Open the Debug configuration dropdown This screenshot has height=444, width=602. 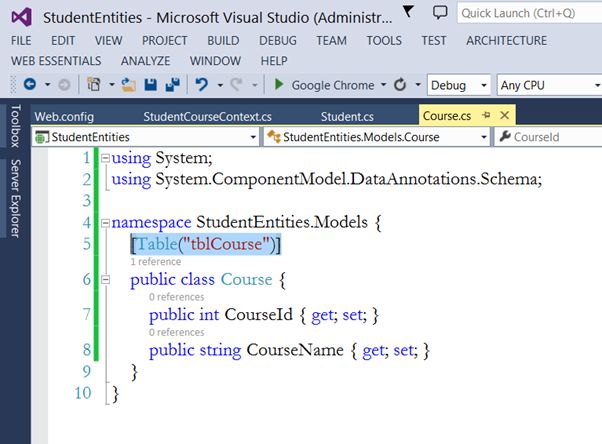(459, 85)
